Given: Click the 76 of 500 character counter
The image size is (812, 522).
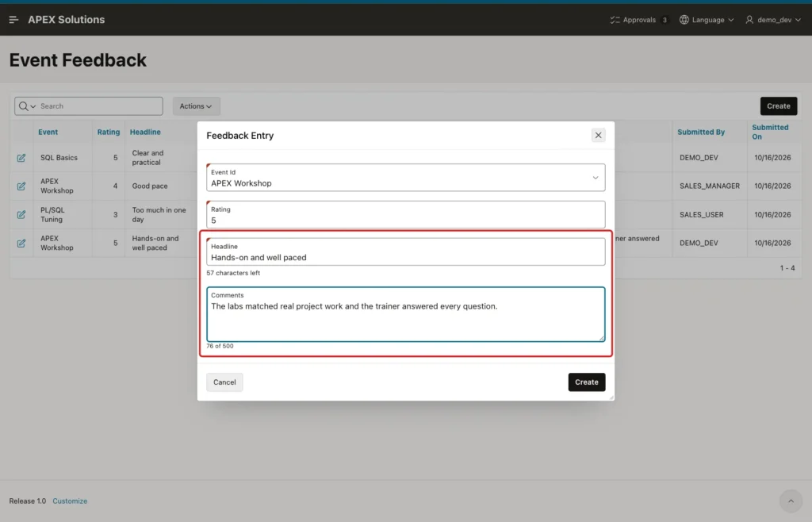Looking at the screenshot, I should point(220,346).
